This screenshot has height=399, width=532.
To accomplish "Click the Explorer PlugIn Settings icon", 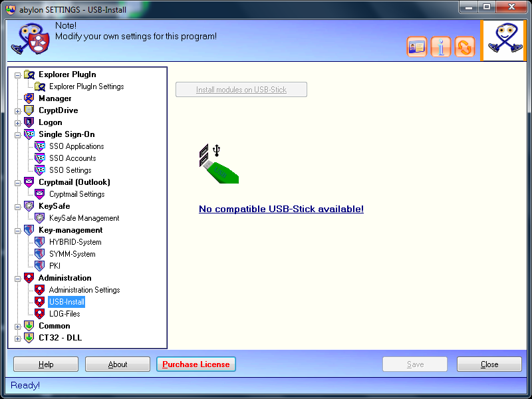I will click(x=40, y=86).
